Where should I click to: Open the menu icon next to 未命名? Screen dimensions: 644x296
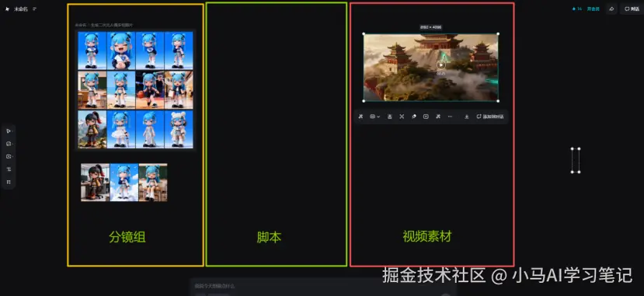click(x=34, y=9)
